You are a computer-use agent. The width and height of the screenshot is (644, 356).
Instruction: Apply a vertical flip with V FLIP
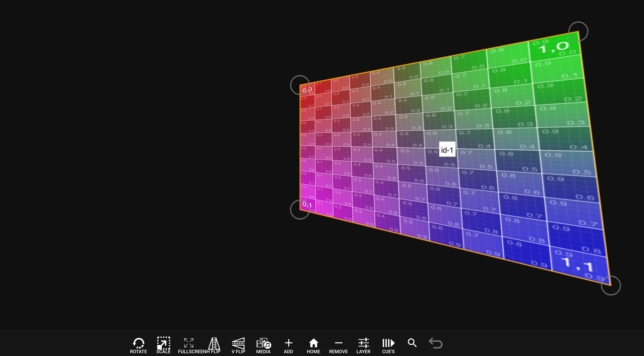[x=238, y=343]
